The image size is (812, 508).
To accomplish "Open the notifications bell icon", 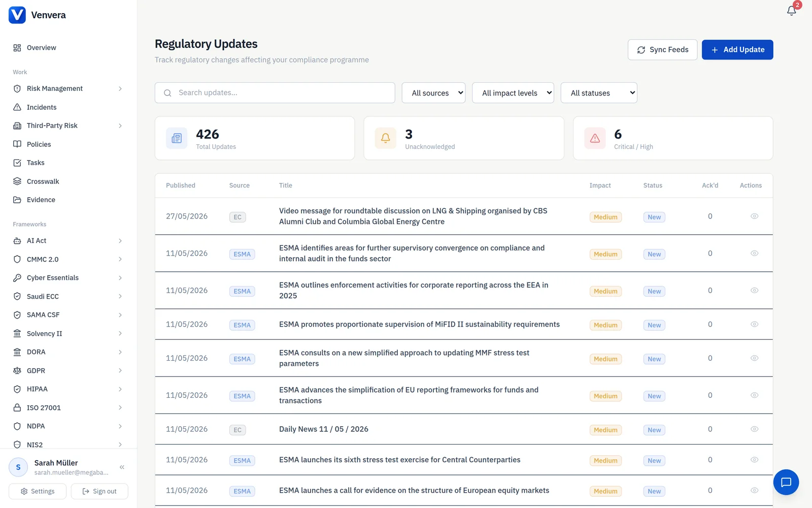I will click(791, 11).
